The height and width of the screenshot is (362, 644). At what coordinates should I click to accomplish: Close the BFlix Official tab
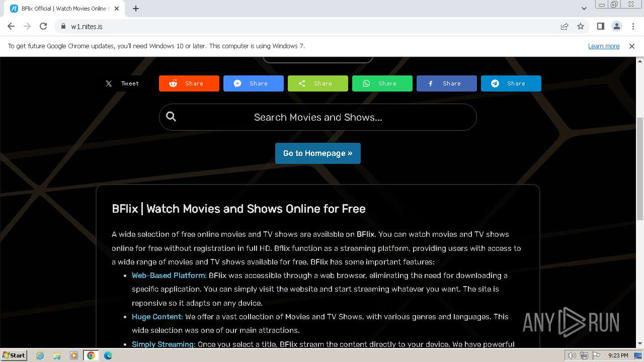point(117,9)
